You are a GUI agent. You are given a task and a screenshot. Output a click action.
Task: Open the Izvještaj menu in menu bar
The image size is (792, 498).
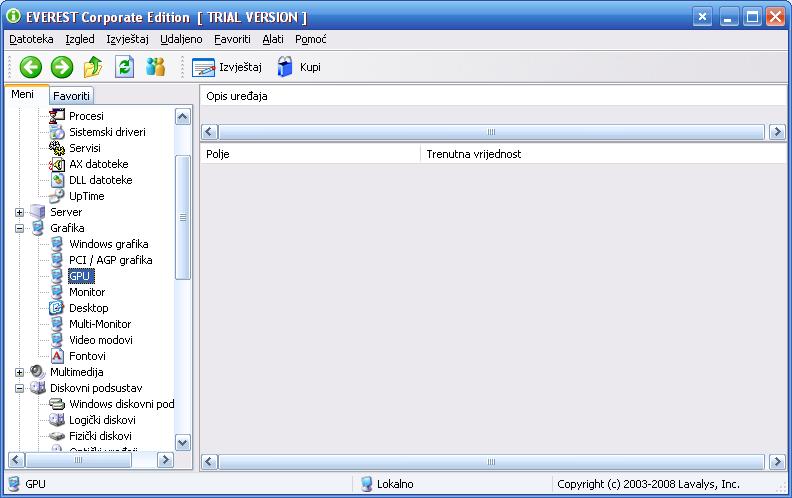(x=127, y=39)
